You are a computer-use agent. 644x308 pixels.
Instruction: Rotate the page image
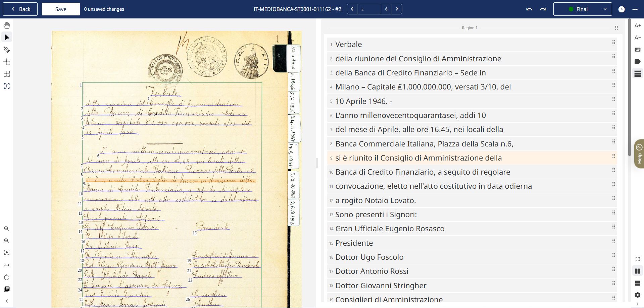pos(6,277)
